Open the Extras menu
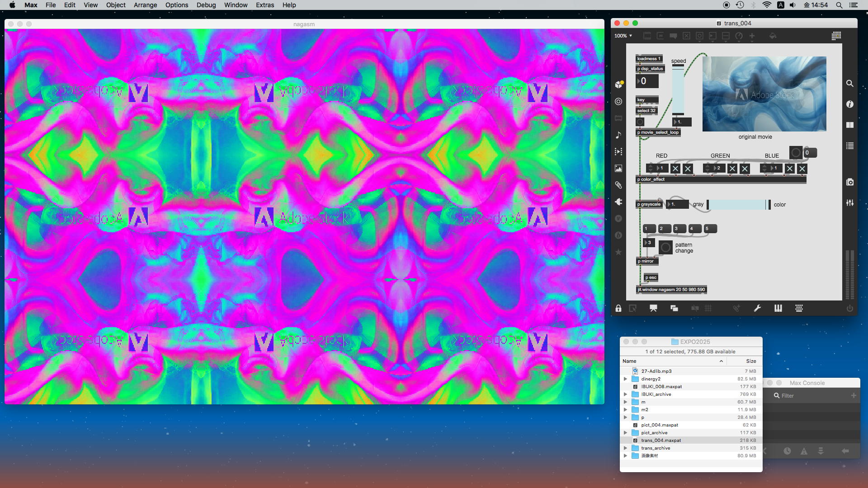The image size is (868, 488). (x=264, y=5)
